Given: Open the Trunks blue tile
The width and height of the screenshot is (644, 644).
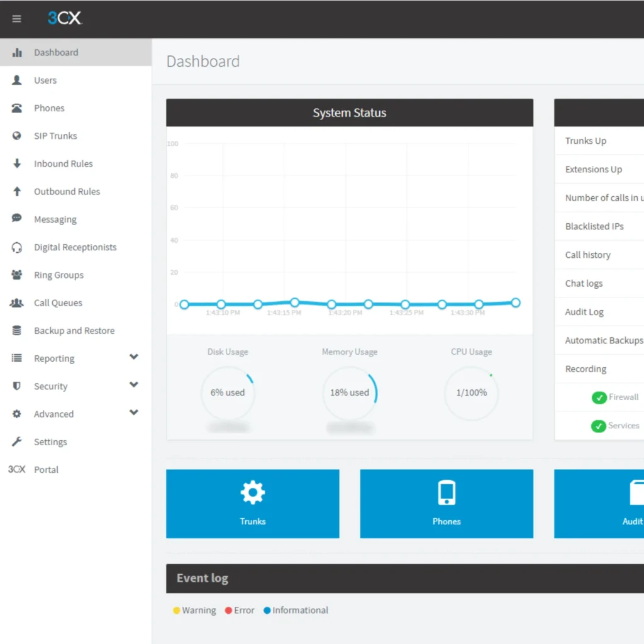Looking at the screenshot, I should coord(252,503).
